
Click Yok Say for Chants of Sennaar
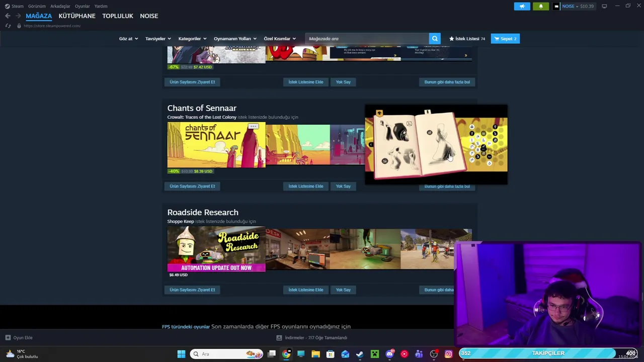(x=343, y=186)
